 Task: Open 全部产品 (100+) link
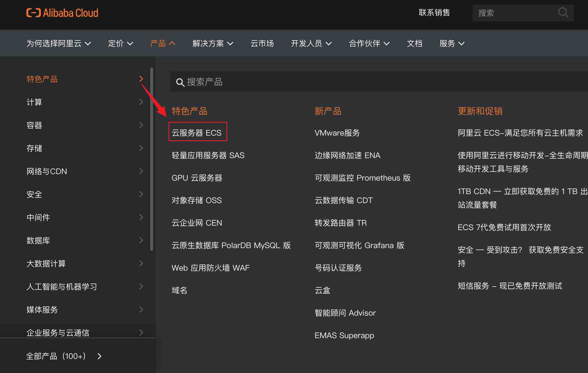(x=64, y=356)
